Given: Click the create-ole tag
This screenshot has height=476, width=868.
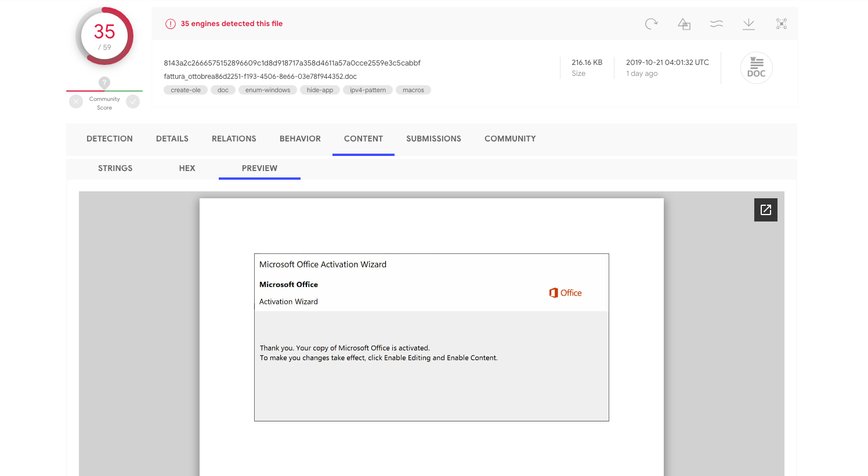Looking at the screenshot, I should pyautogui.click(x=186, y=90).
